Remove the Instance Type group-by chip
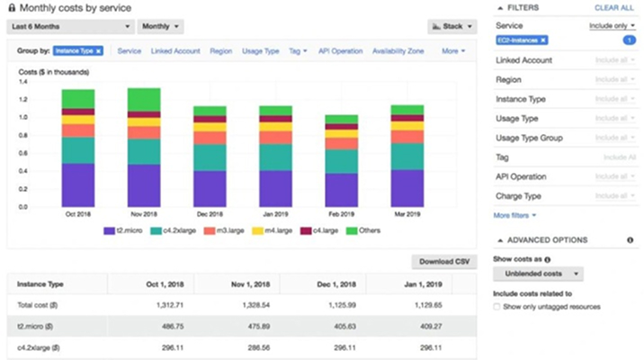The height and width of the screenshot is (360, 644). [98, 51]
